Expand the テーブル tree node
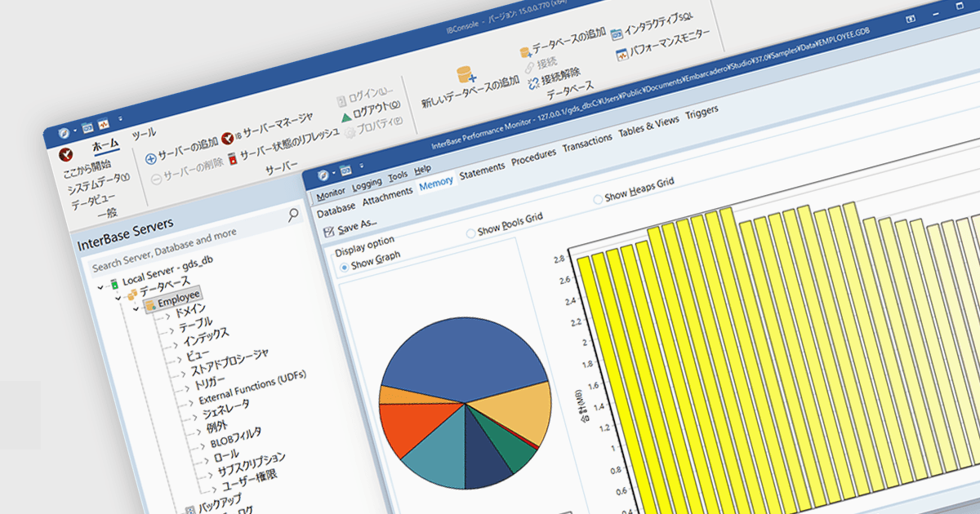 (x=171, y=329)
